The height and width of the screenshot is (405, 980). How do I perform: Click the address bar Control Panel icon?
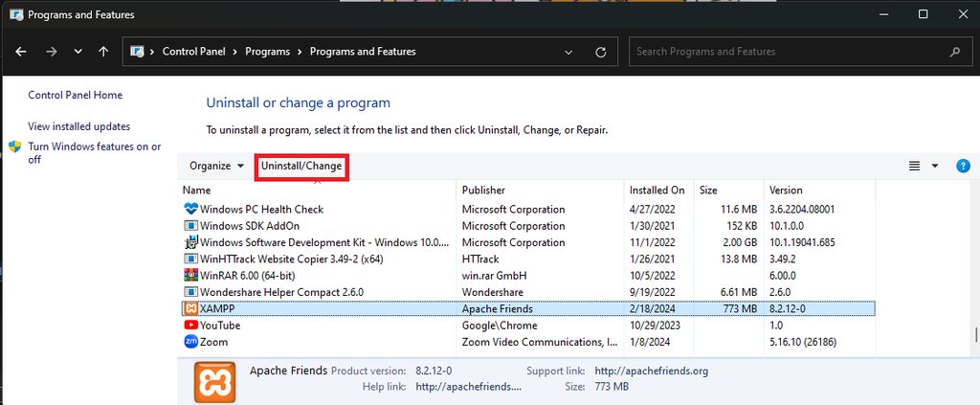[137, 52]
